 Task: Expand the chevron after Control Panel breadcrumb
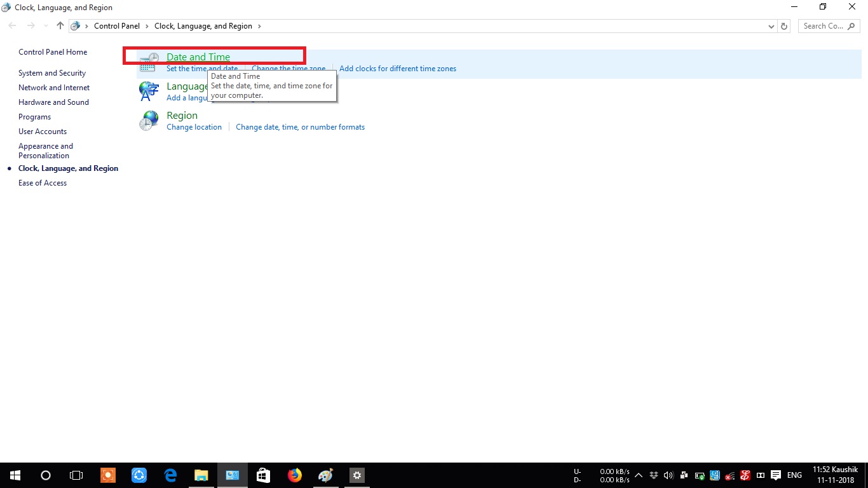pyautogui.click(x=147, y=26)
